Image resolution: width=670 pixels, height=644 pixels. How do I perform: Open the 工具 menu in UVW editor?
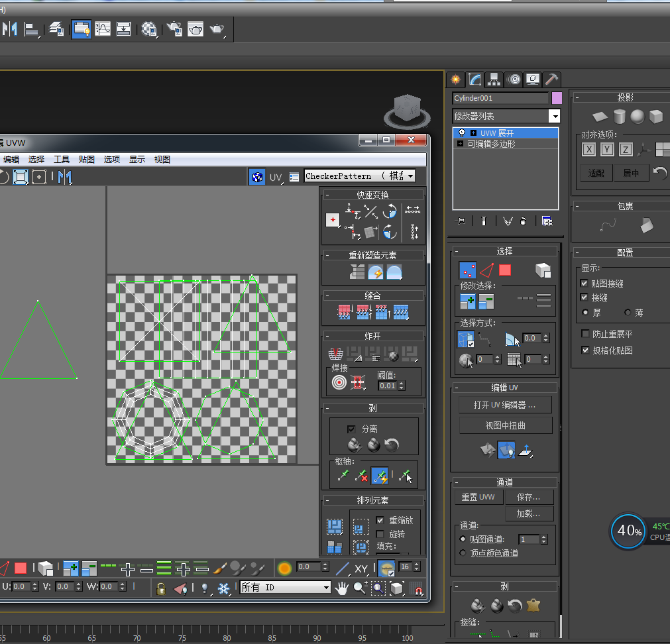pos(62,160)
